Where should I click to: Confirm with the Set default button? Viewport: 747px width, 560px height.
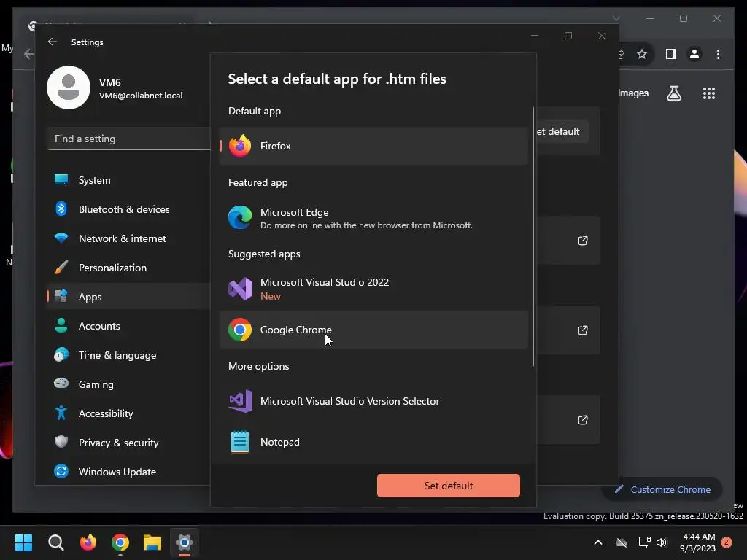point(449,485)
